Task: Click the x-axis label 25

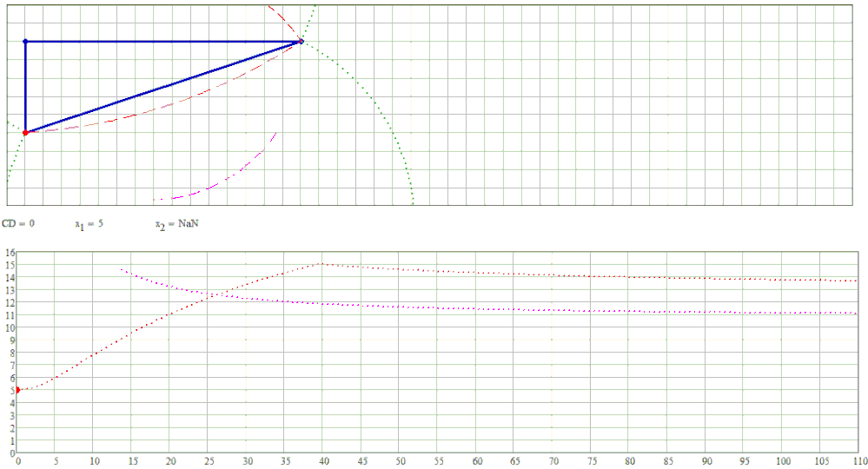Action: click(209, 460)
